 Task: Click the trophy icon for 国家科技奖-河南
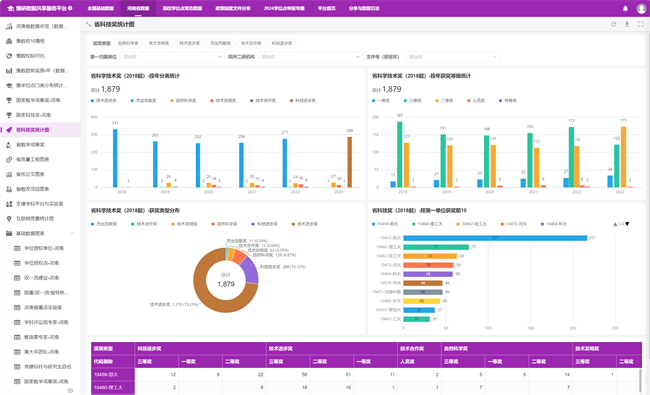point(9,115)
